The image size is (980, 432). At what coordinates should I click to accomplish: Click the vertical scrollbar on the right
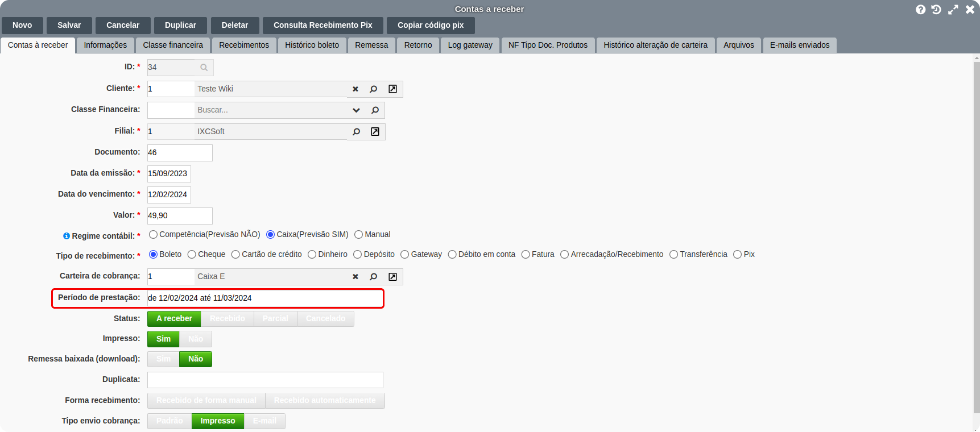977,238
